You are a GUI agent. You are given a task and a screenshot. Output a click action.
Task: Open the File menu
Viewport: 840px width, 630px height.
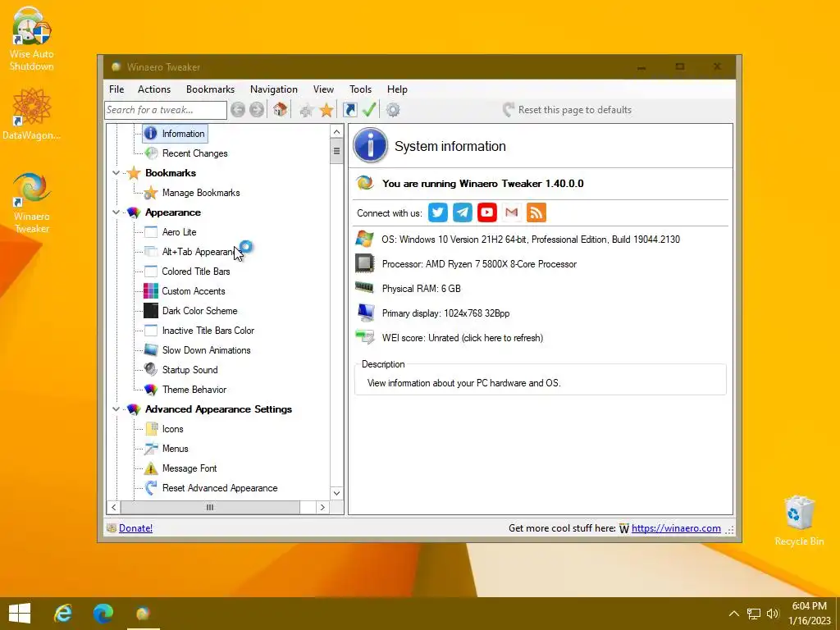(x=116, y=89)
